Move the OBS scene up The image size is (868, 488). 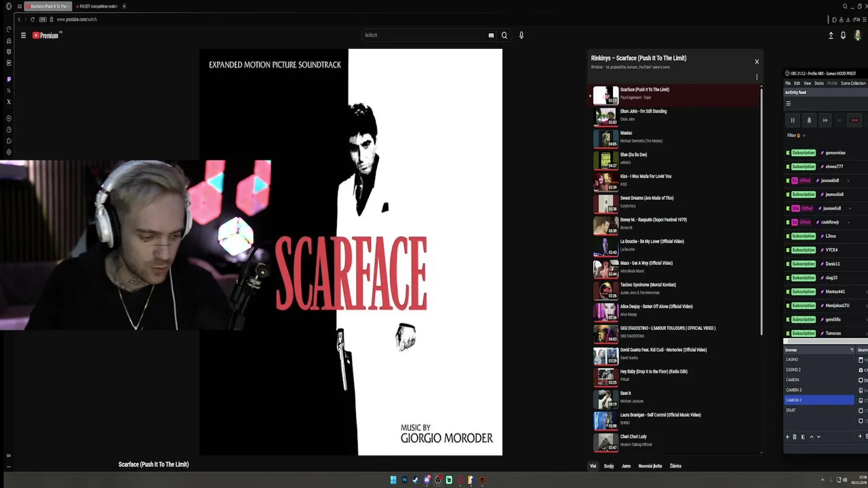[x=811, y=436]
